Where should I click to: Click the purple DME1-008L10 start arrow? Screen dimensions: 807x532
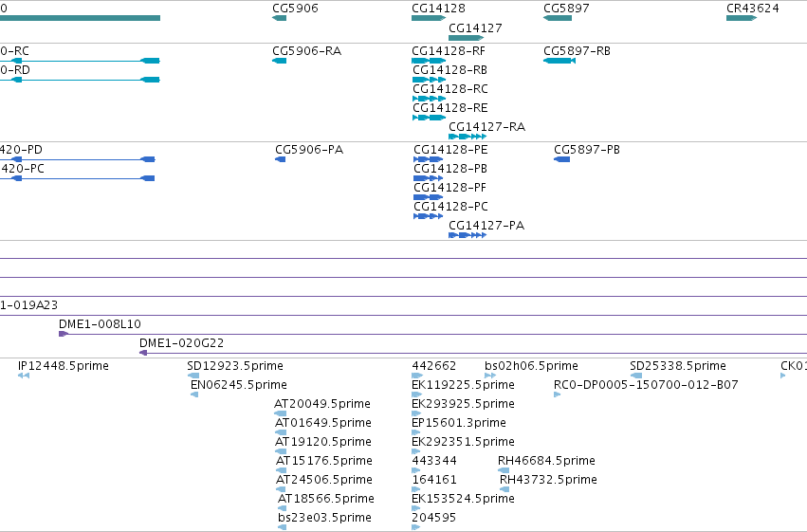[x=64, y=334]
